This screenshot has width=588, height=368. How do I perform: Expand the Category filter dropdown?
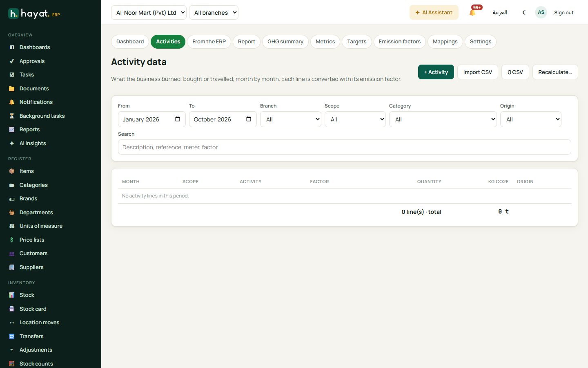point(443,119)
